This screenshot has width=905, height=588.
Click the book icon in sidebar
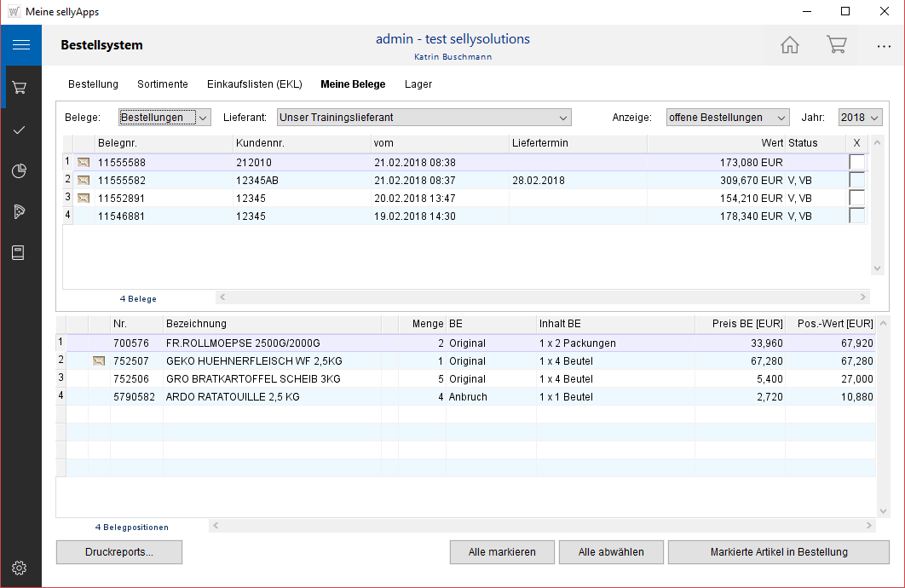20,252
